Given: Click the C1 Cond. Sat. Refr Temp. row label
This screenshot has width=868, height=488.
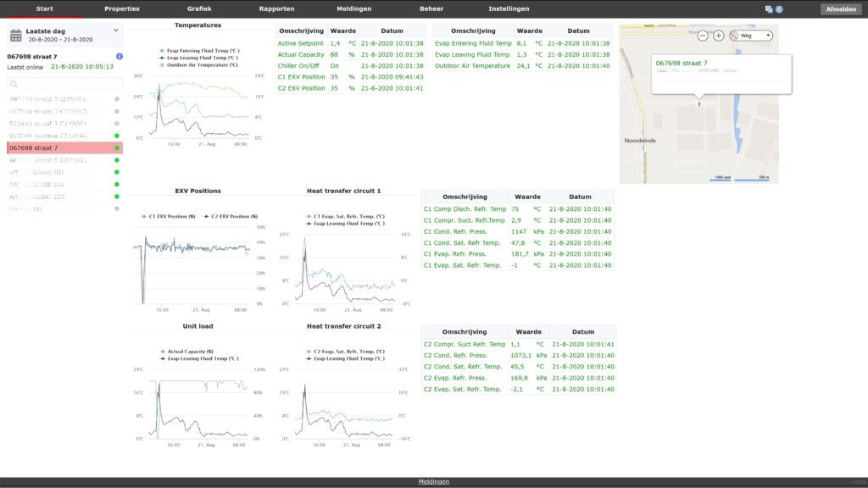Looking at the screenshot, I should point(462,243).
